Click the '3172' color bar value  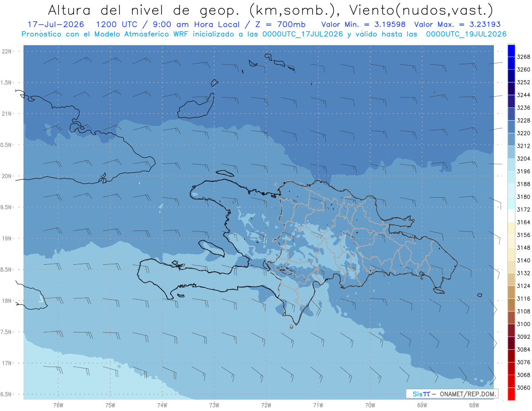(524, 210)
